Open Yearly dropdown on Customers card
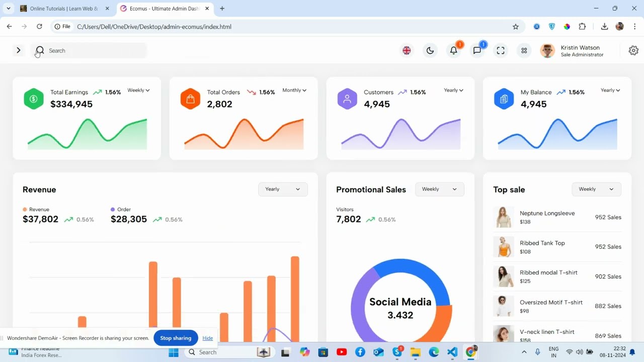 pyautogui.click(x=453, y=90)
